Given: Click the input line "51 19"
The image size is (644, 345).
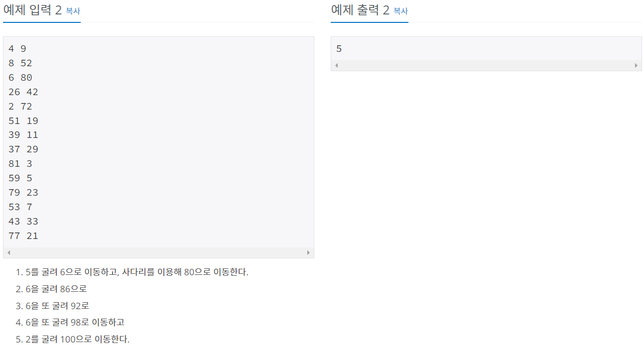Looking at the screenshot, I should pyautogui.click(x=23, y=121).
